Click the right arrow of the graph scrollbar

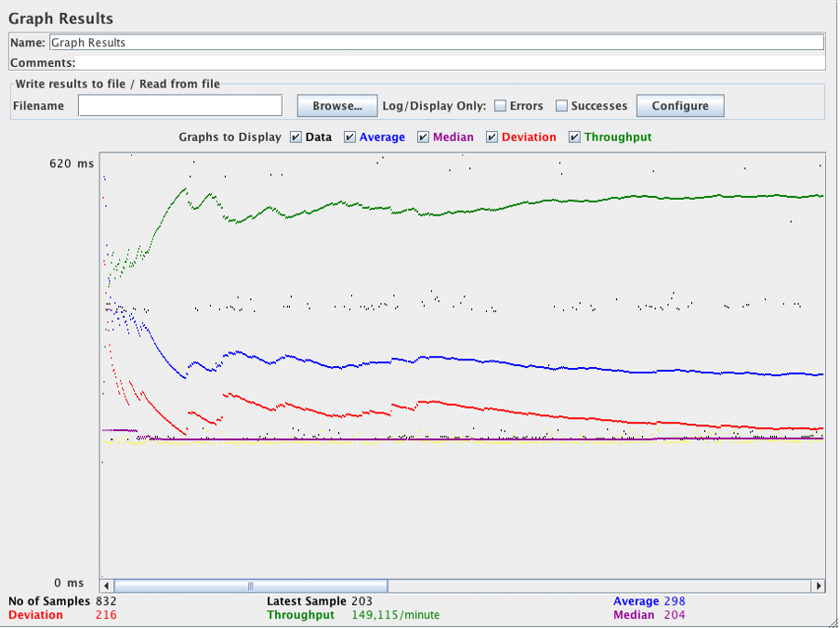pos(819,585)
